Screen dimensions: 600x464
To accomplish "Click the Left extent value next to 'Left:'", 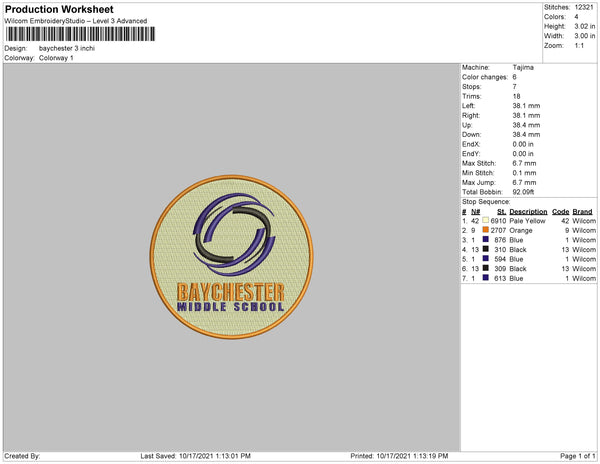I will click(x=526, y=106).
